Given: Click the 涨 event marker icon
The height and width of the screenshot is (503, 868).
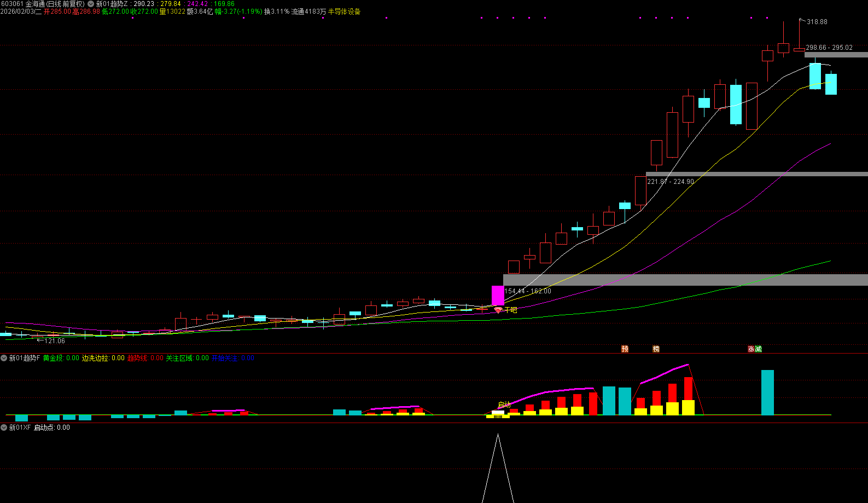Looking at the screenshot, I should pos(752,349).
